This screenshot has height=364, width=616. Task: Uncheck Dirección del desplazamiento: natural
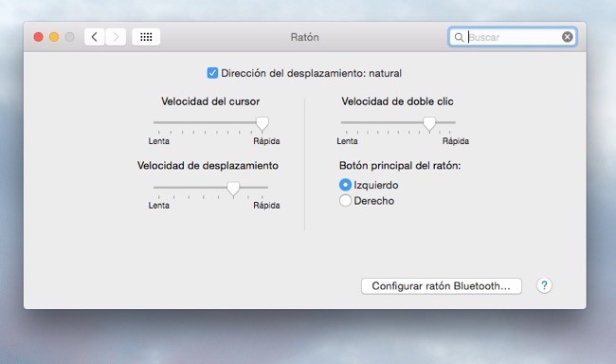(212, 73)
